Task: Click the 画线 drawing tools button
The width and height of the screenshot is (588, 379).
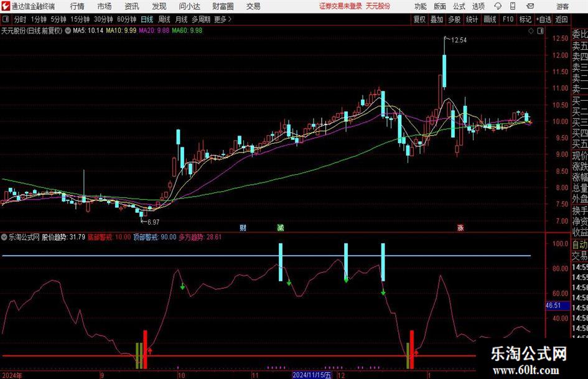Action: point(490,19)
